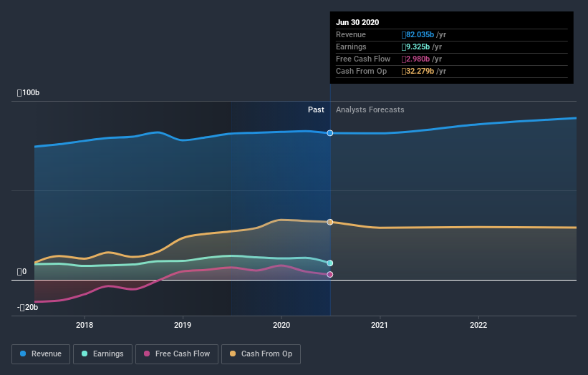Click the 'Analysts Forecasts' label
The image size is (588, 375).
(x=370, y=109)
